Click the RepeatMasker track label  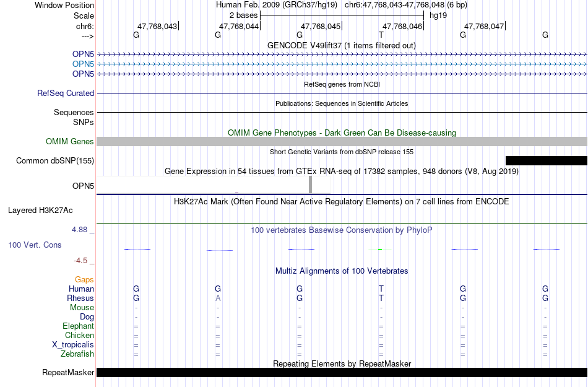coord(68,372)
